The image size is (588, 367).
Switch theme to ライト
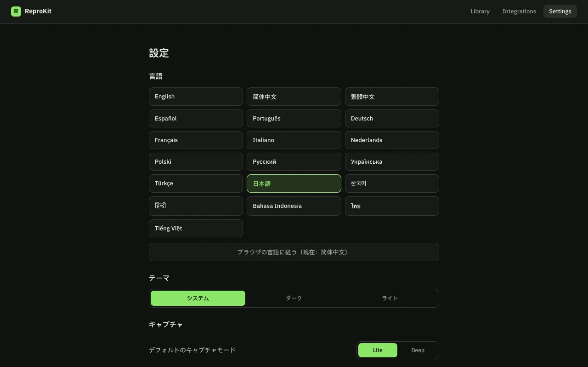390,298
